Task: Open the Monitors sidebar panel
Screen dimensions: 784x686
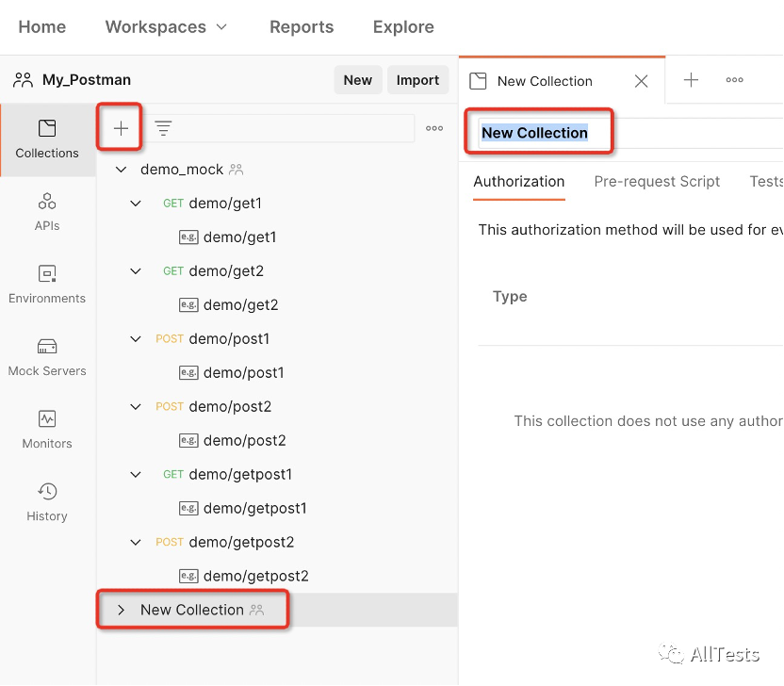Action: tap(47, 430)
